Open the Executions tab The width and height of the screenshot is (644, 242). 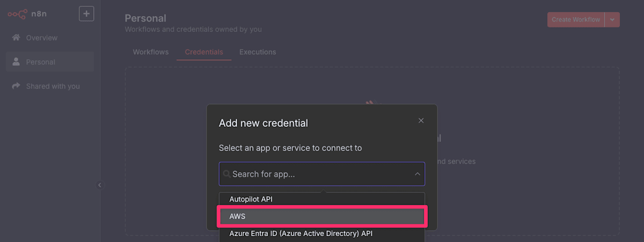tap(258, 52)
